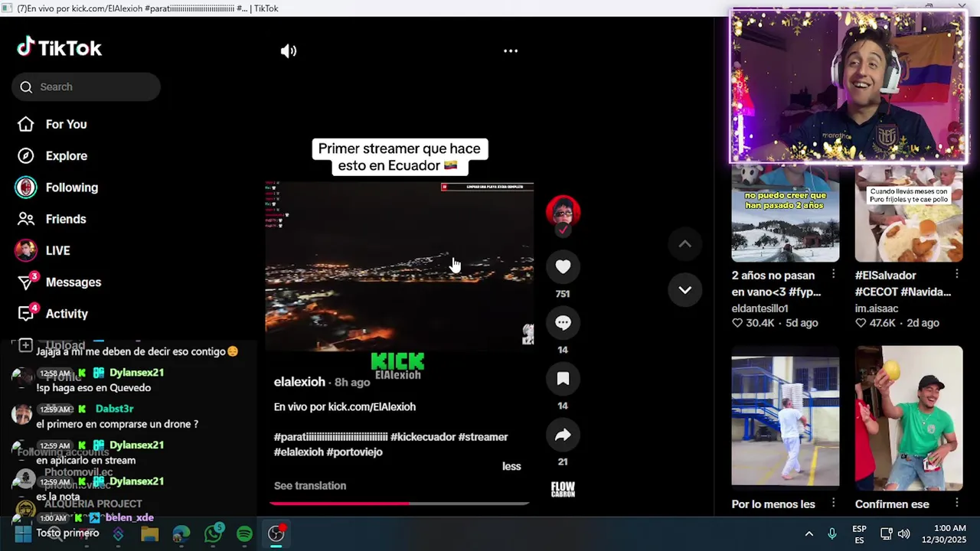The height and width of the screenshot is (551, 980).
Task: Click the #elalexioh hashtag
Action: (x=299, y=452)
